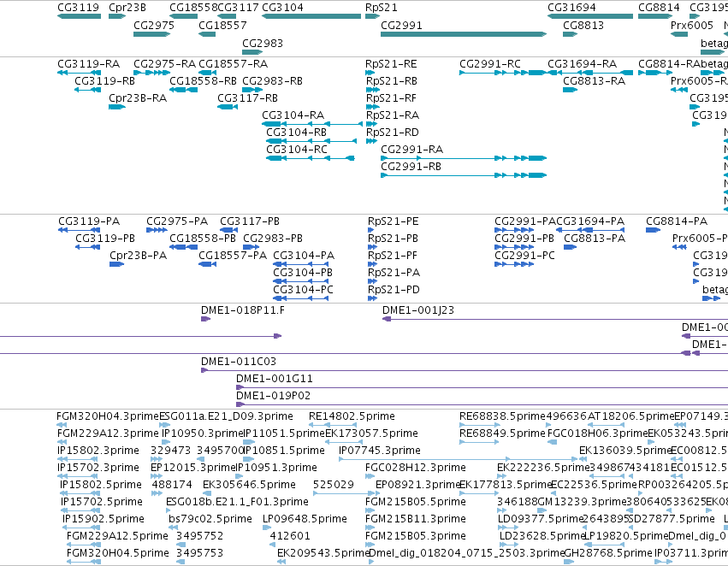Select the CG3104 gene bar in top track
The height and width of the screenshot is (566, 728).
click(x=311, y=16)
